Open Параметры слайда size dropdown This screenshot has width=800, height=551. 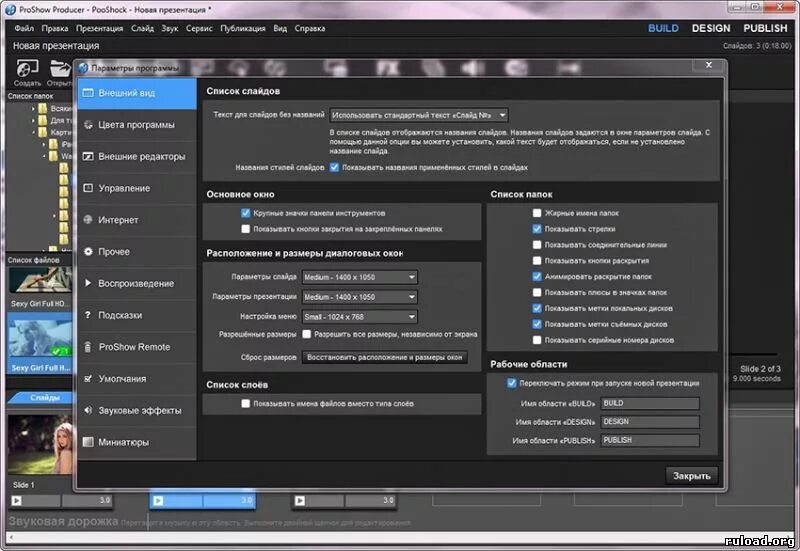coord(360,277)
